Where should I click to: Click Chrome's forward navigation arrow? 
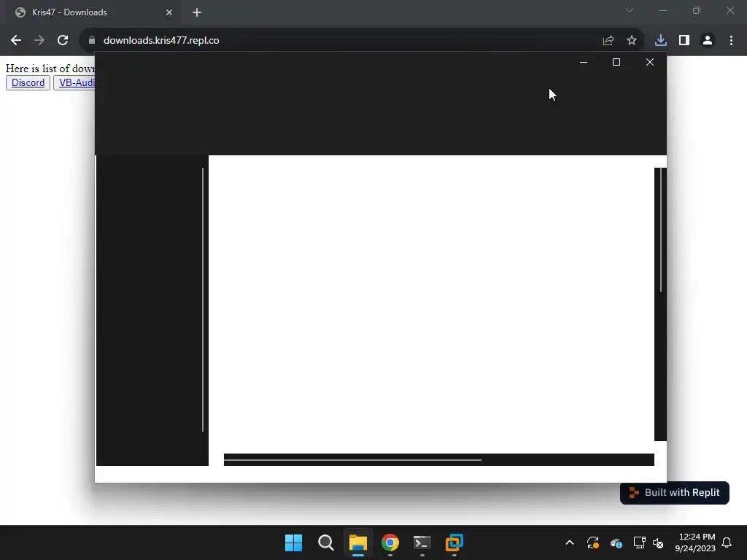39,41
